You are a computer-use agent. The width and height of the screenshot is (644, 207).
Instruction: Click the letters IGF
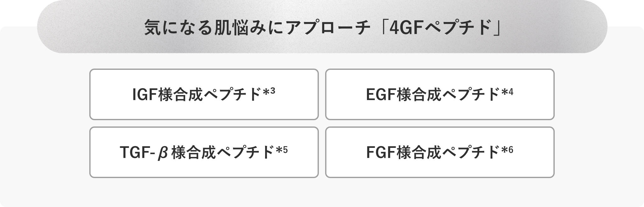[145, 95]
